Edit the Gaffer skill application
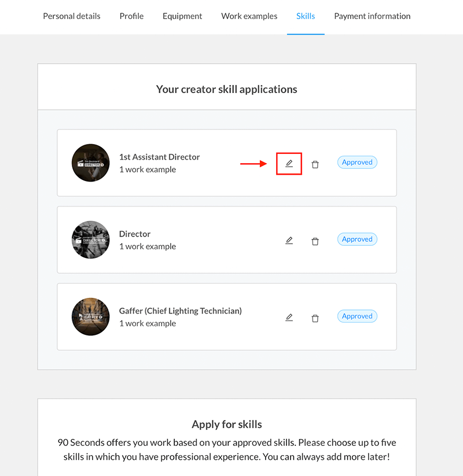Image resolution: width=463 pixels, height=476 pixels. coord(289,317)
